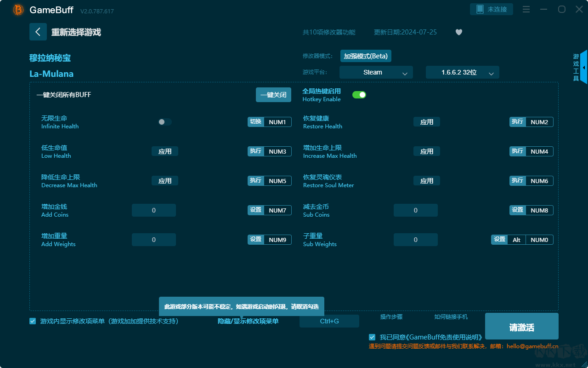Click the 子重量 Sub Weights value field
Screen dimensions: 588x368
coord(416,240)
